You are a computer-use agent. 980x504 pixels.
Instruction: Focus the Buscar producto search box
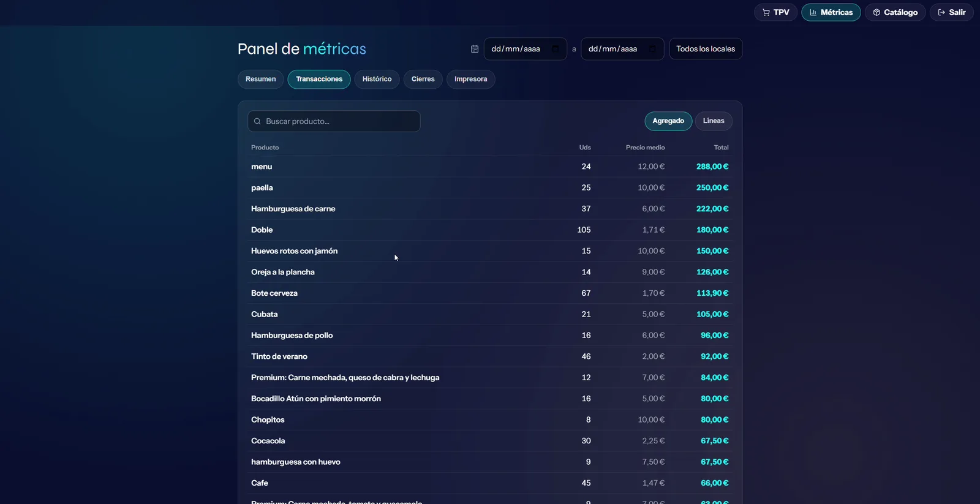pyautogui.click(x=334, y=121)
